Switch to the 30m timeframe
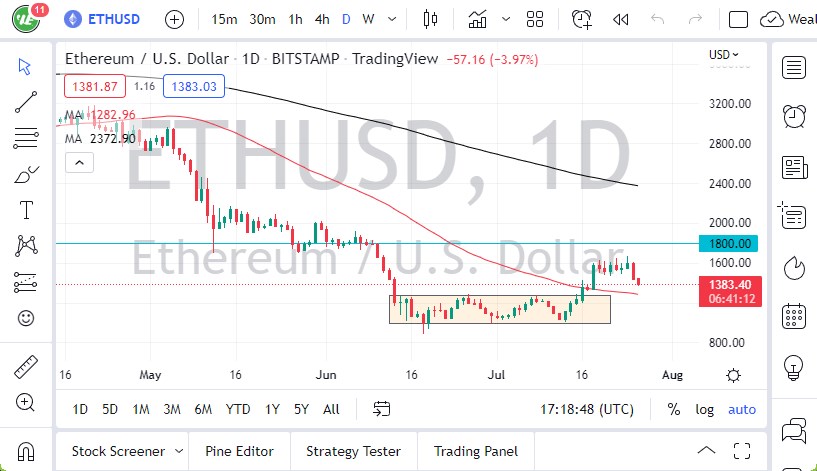 pyautogui.click(x=262, y=20)
